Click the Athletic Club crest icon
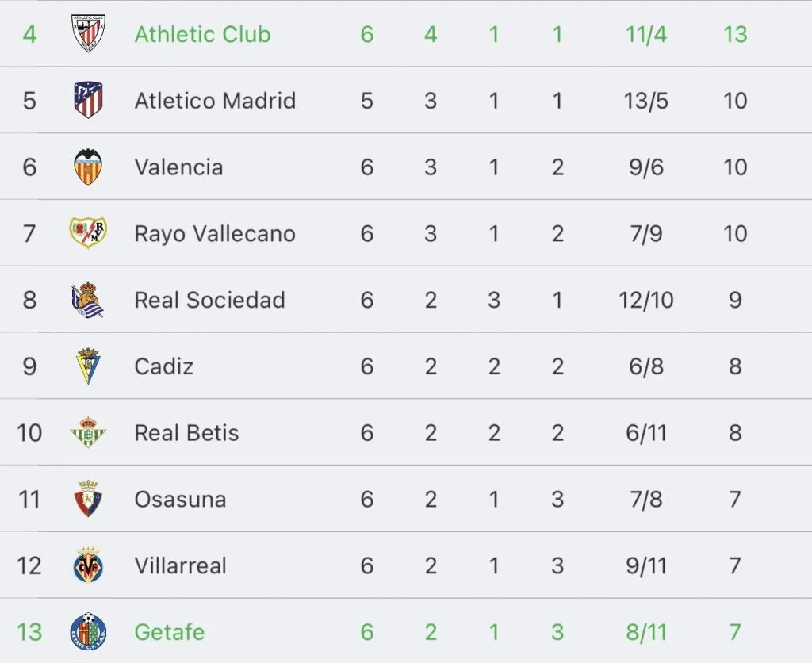Image resolution: width=812 pixels, height=663 pixels. [x=88, y=34]
